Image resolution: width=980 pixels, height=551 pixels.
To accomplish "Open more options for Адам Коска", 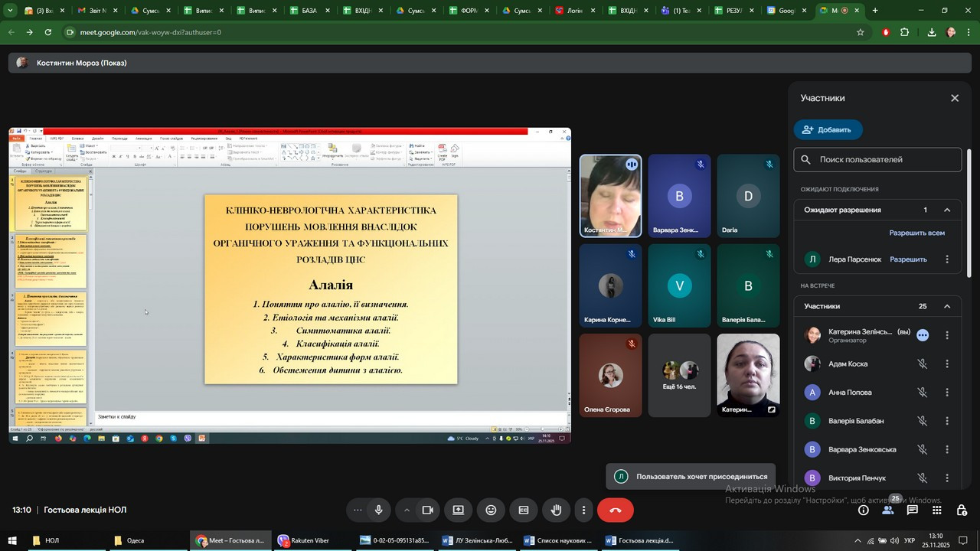I will [x=947, y=364].
